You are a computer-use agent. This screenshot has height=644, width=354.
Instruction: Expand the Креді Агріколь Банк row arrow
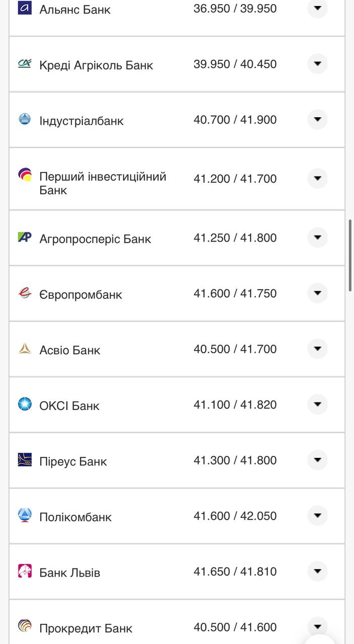pos(317,64)
